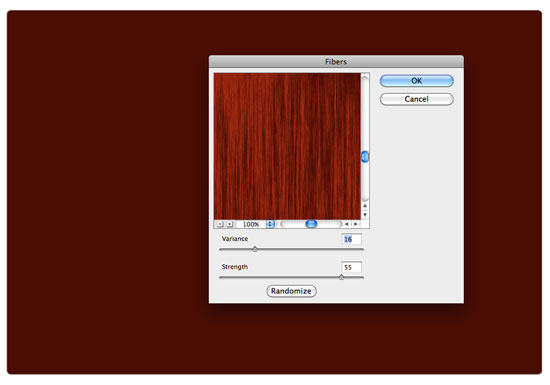
Task: Click the Strength slider handle
Action: coord(341,277)
